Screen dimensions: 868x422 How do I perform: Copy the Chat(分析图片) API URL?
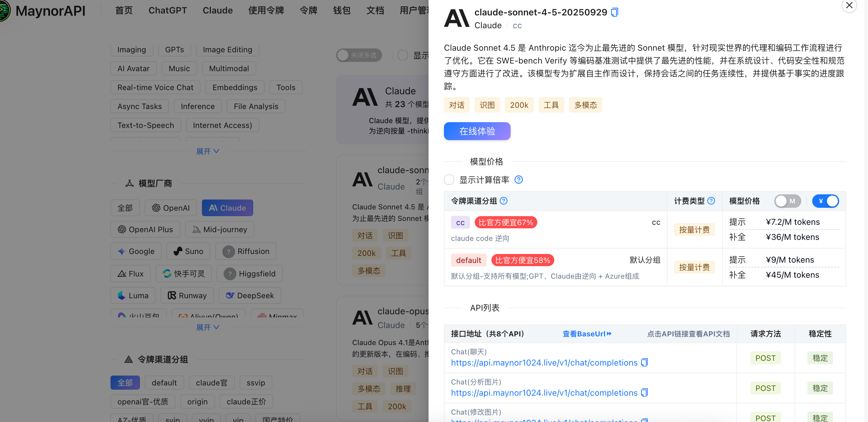(644, 393)
